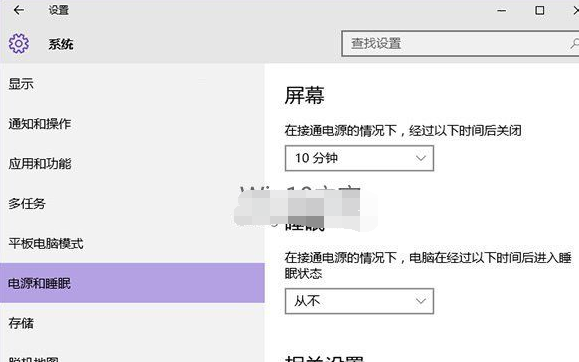Go back using the arrow next to 设置
Viewport: 579px width, 362px height.
19,10
